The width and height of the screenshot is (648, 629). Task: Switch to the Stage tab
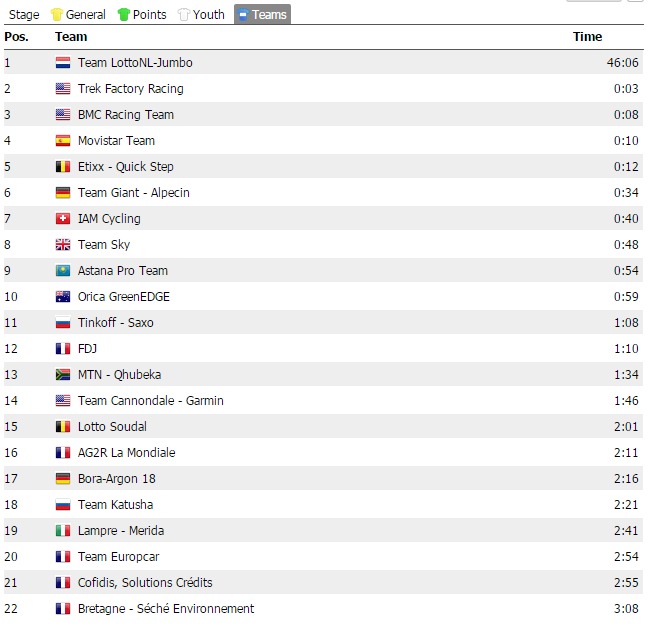click(24, 15)
